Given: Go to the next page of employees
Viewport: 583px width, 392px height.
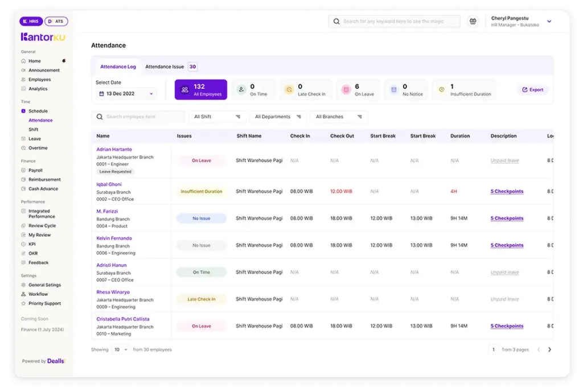Looking at the screenshot, I should 549,349.
